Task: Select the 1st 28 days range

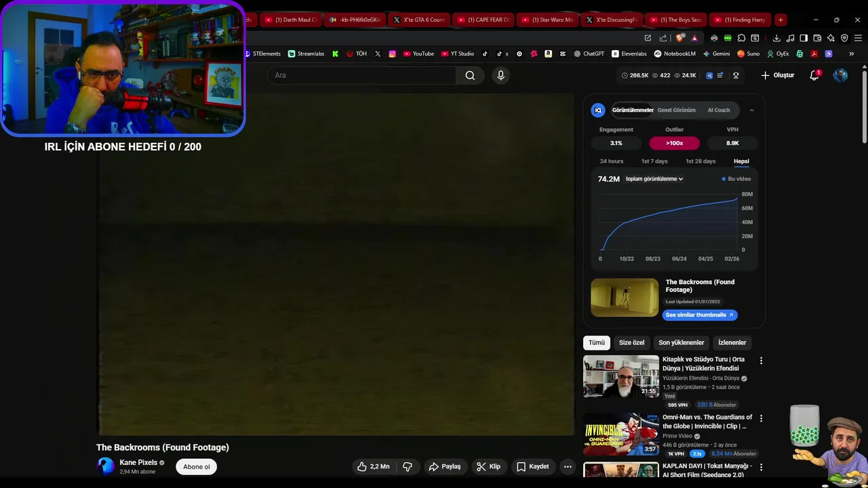Action: tap(701, 161)
